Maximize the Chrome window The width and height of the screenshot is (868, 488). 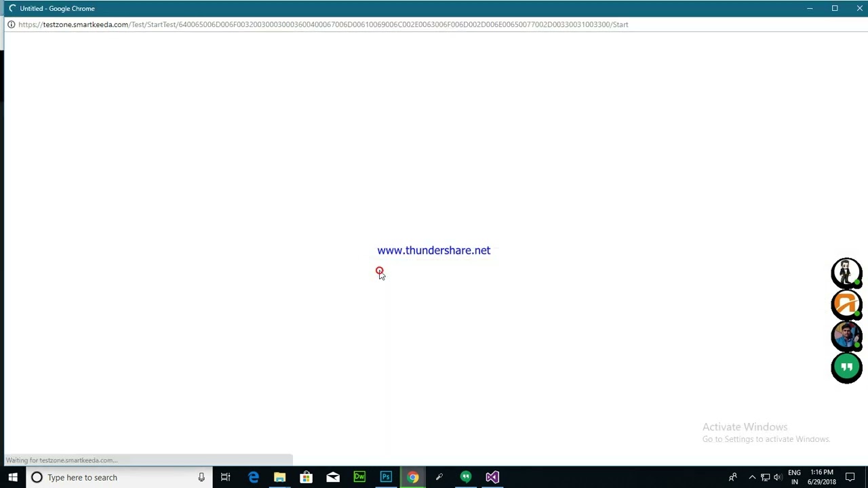point(835,8)
